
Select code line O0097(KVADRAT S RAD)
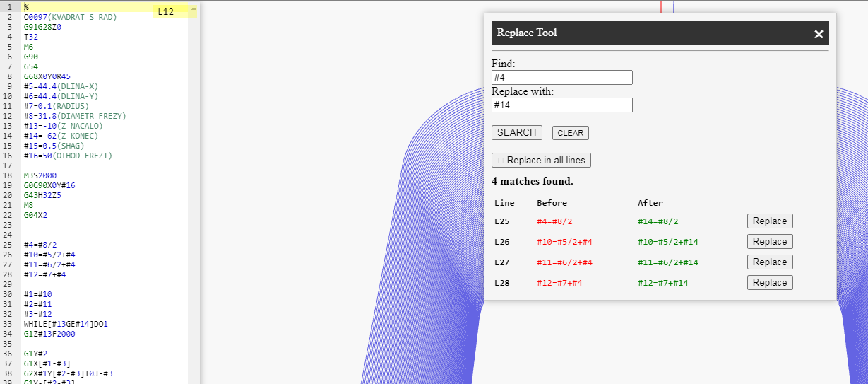70,17
